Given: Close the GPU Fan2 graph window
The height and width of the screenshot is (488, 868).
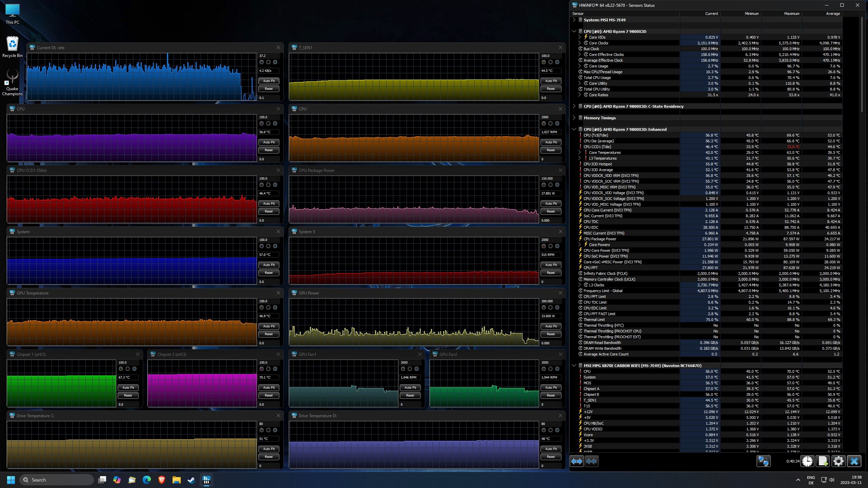Looking at the screenshot, I should pyautogui.click(x=560, y=354).
